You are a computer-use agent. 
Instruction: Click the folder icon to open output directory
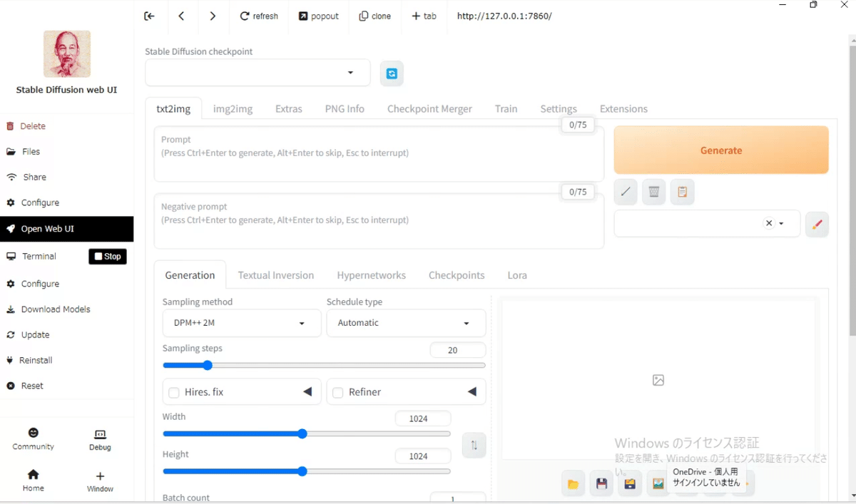click(573, 483)
